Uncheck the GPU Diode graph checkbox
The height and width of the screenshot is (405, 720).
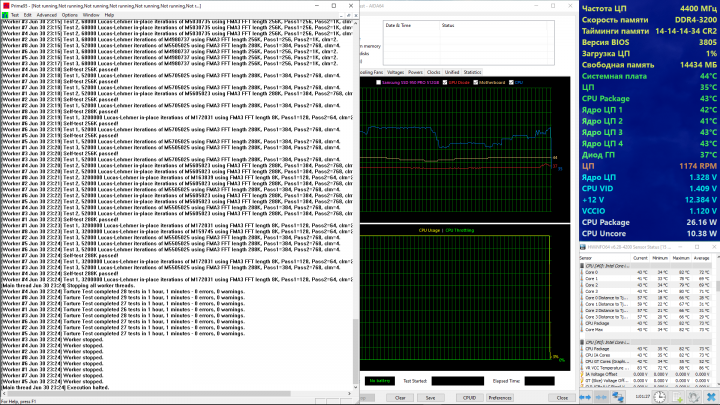(x=445, y=83)
